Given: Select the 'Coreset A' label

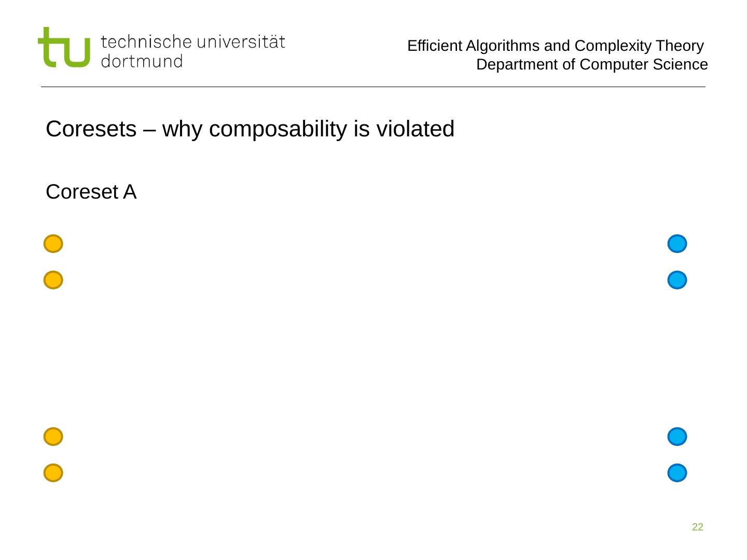Looking at the screenshot, I should click(x=91, y=192).
